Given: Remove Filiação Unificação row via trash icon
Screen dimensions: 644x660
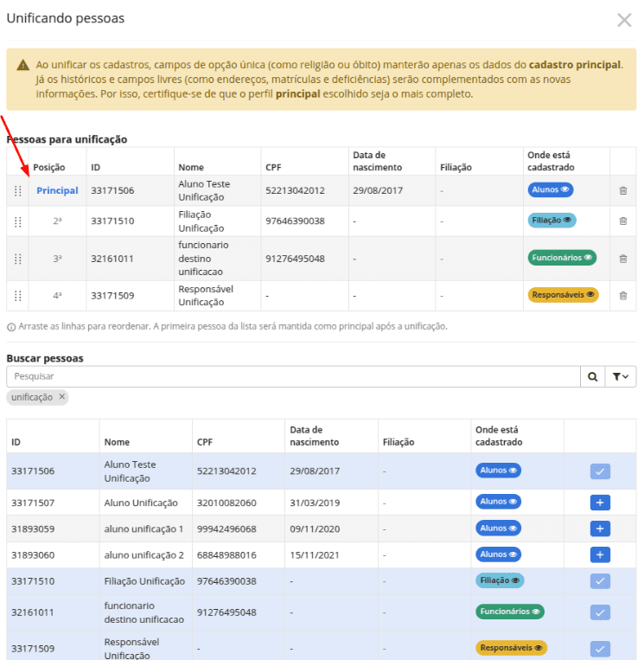Looking at the screenshot, I should pyautogui.click(x=623, y=221).
